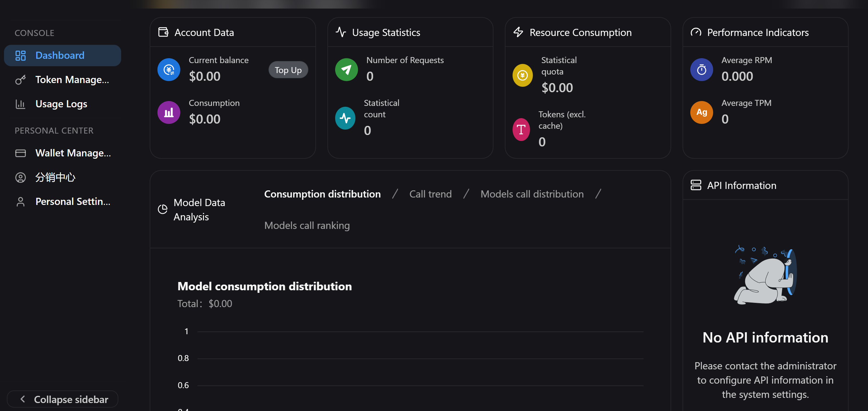Click the API Information panel title

pyautogui.click(x=742, y=185)
